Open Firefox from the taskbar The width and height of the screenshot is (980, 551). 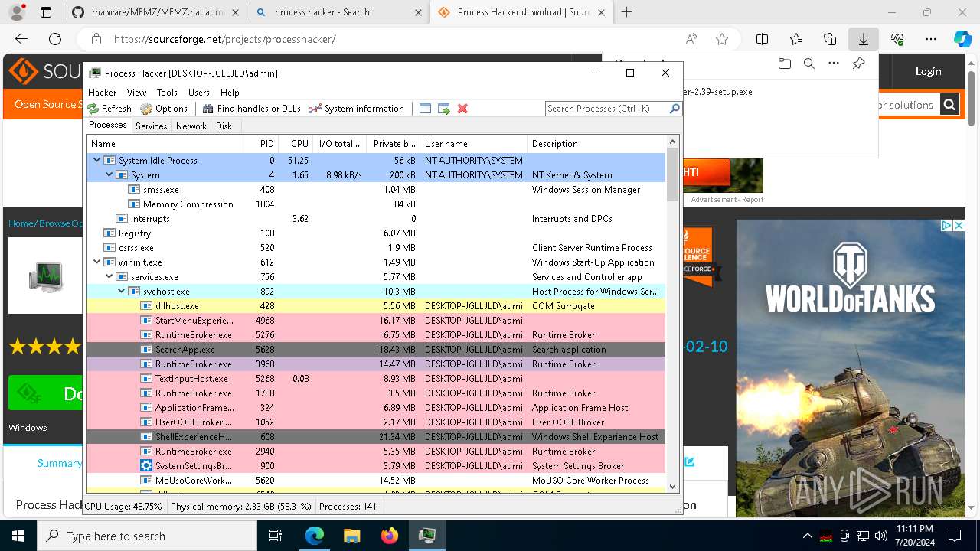390,536
